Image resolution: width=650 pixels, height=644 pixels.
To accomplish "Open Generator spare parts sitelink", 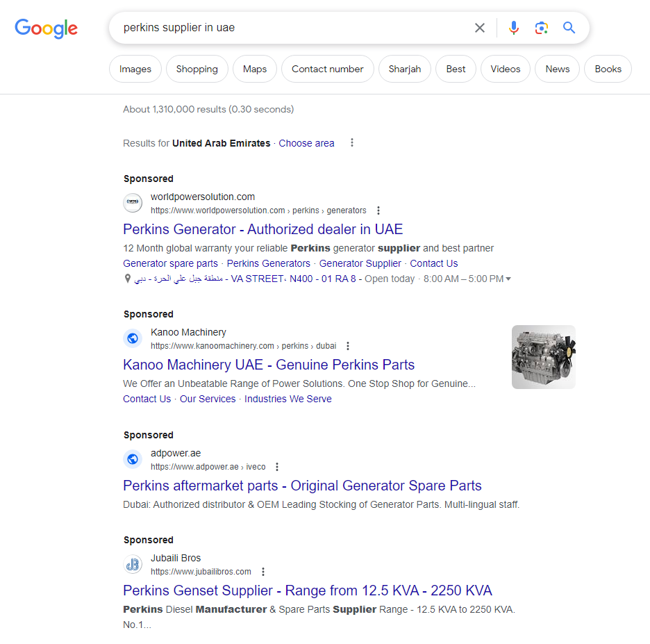I will [170, 263].
